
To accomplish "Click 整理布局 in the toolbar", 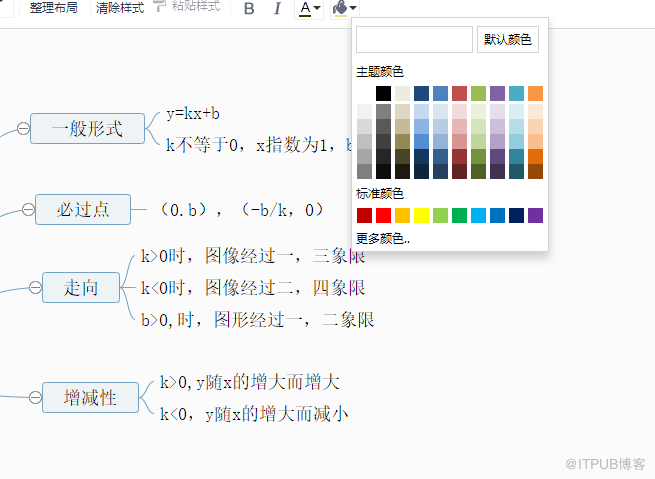I will (x=53, y=7).
